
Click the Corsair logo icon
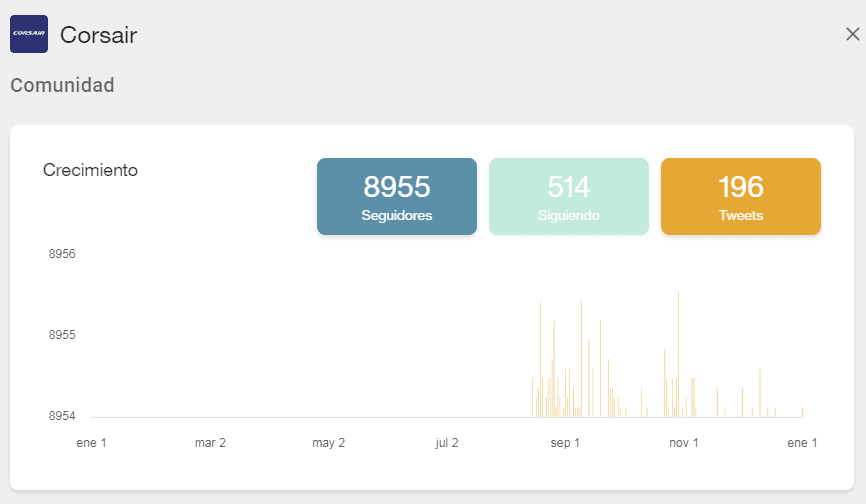(29, 34)
